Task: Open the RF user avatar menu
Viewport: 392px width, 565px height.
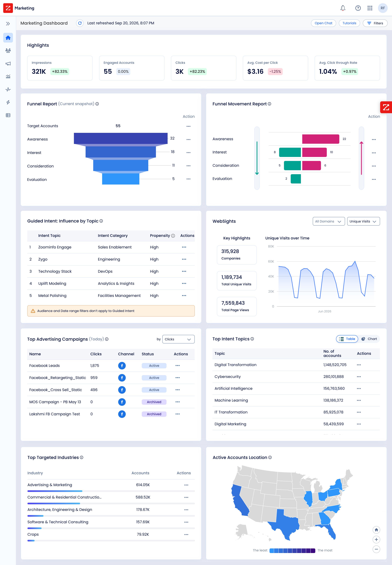Action: (383, 8)
